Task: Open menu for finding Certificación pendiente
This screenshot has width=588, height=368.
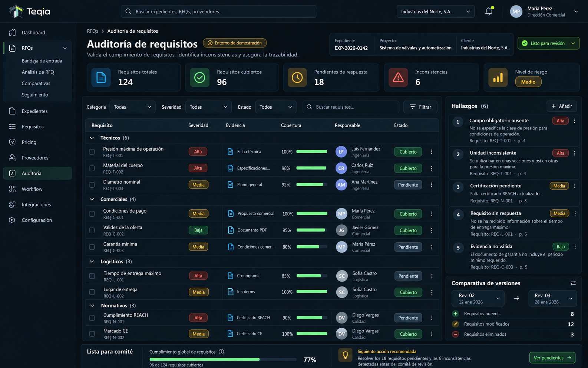Action: point(575,186)
